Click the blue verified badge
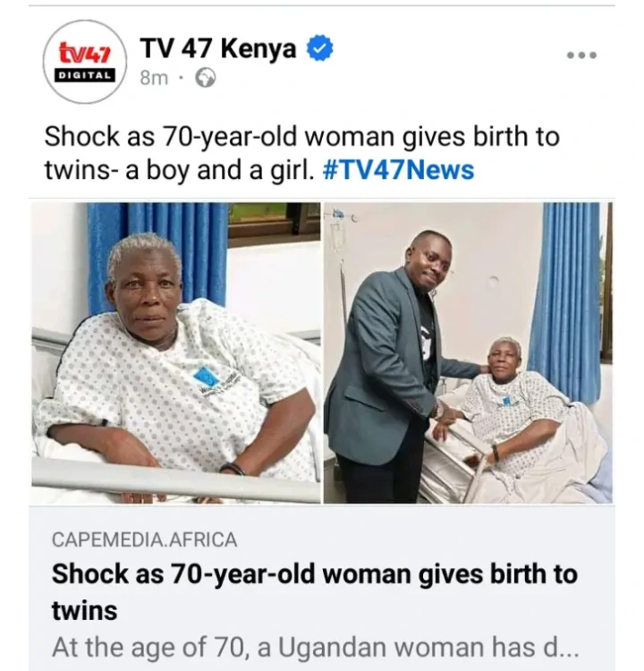Viewport: 644px width, 671px height. pyautogui.click(x=319, y=48)
